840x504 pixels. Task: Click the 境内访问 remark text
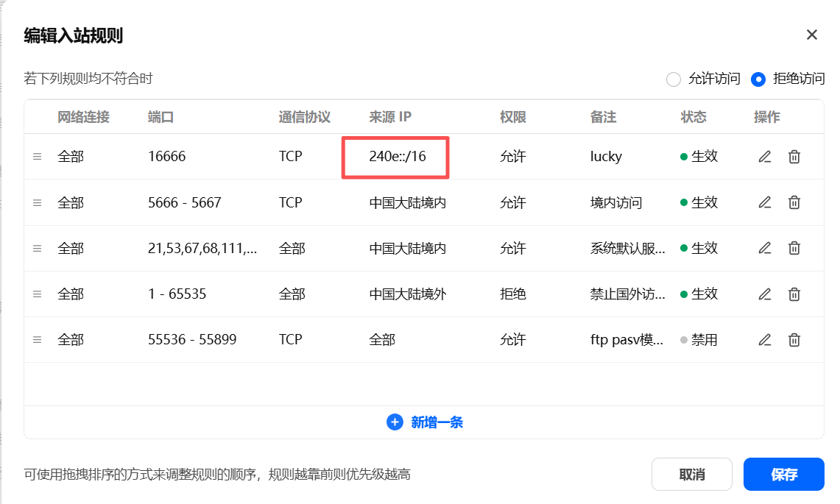616,202
